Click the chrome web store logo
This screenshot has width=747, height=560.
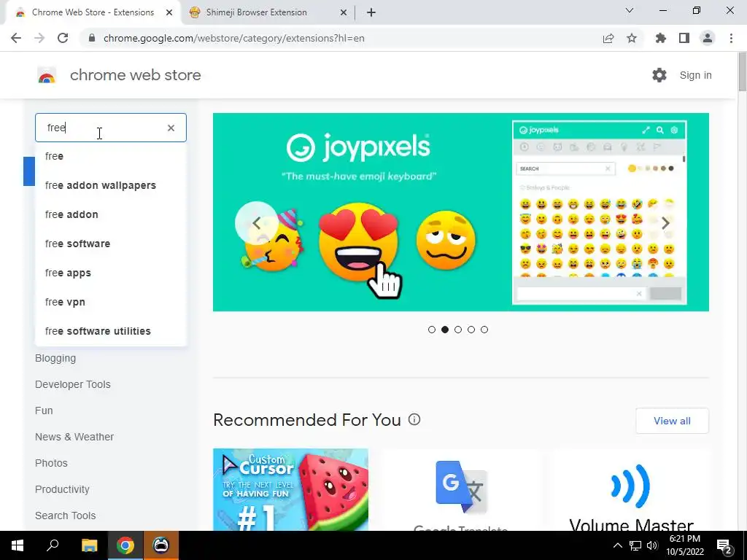click(47, 75)
